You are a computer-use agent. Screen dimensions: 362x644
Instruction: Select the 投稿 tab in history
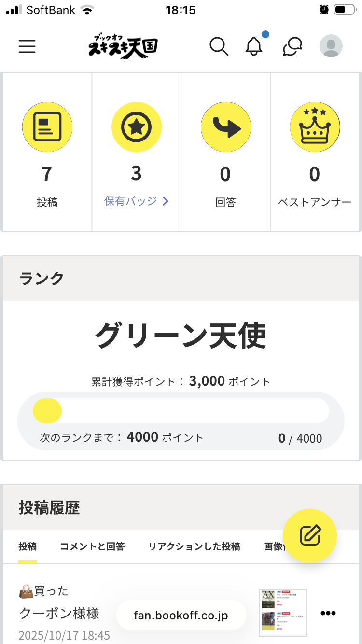[x=28, y=546]
